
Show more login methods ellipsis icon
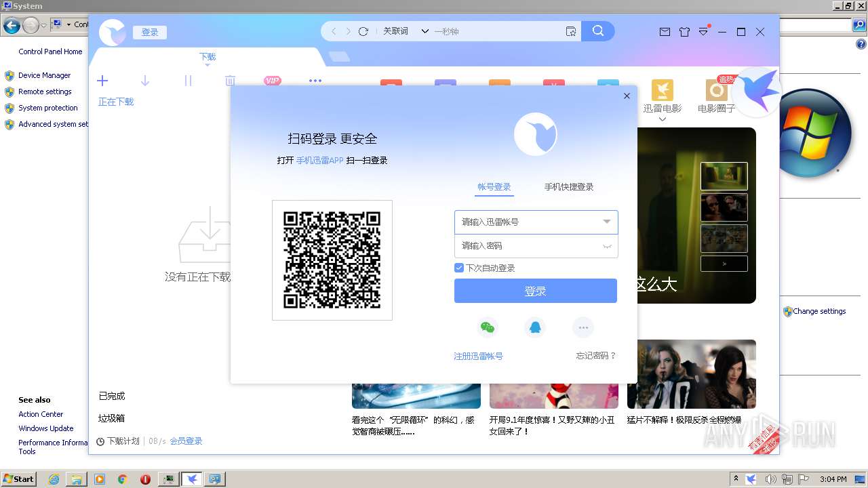coord(583,328)
